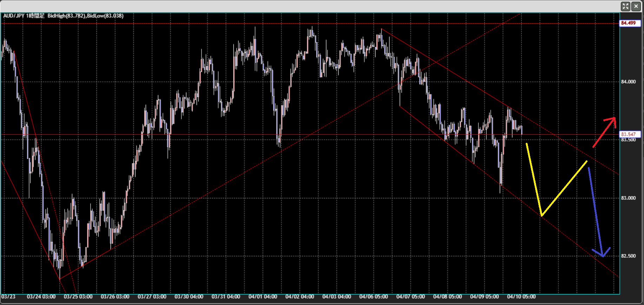
Task: Click the BidHigh(83.782) value in header
Action: tap(66, 16)
